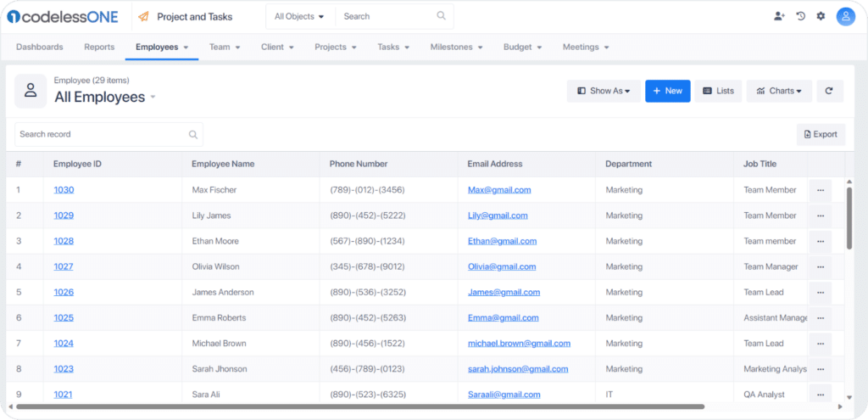Image resolution: width=868 pixels, height=420 pixels.
Task: Select the IT department cell
Action: [x=665, y=395]
